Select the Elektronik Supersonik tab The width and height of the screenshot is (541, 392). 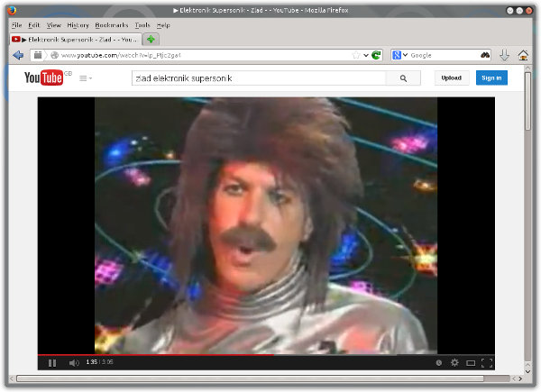coord(76,40)
